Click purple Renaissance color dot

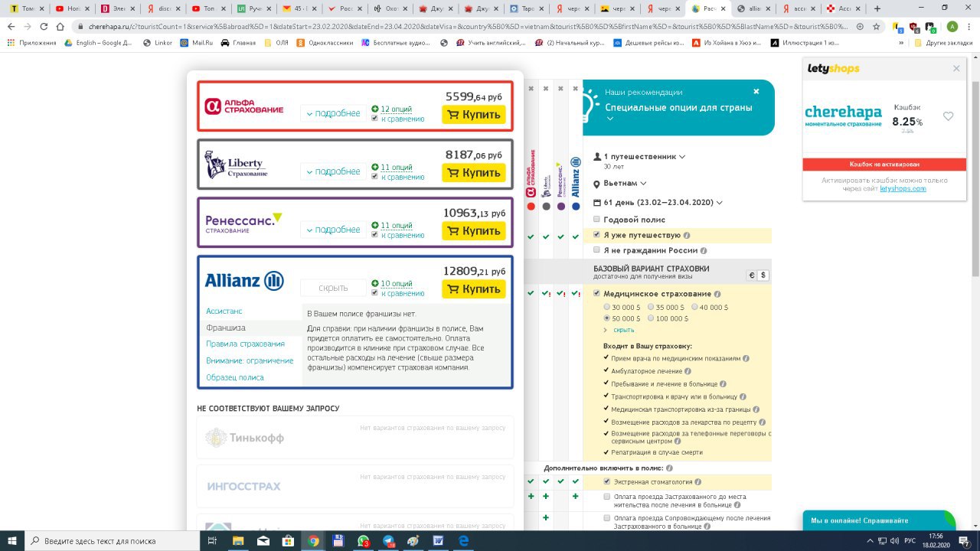(x=561, y=207)
